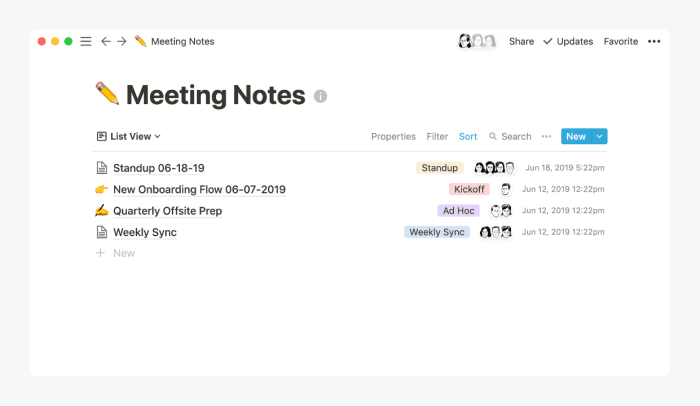
Task: Click the blue Weekly Sync tag
Action: pyautogui.click(x=437, y=232)
